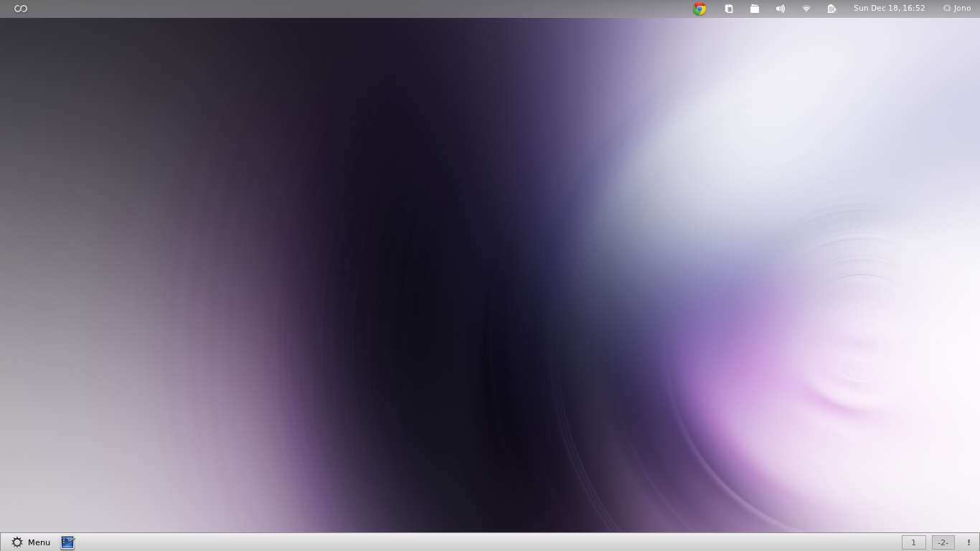Switch to workspace -2-
The height and width of the screenshot is (551, 980).
(943, 542)
